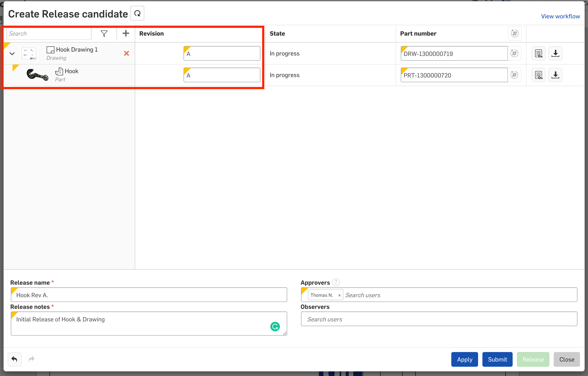
Task: Click the Submit button
Action: tap(497, 359)
